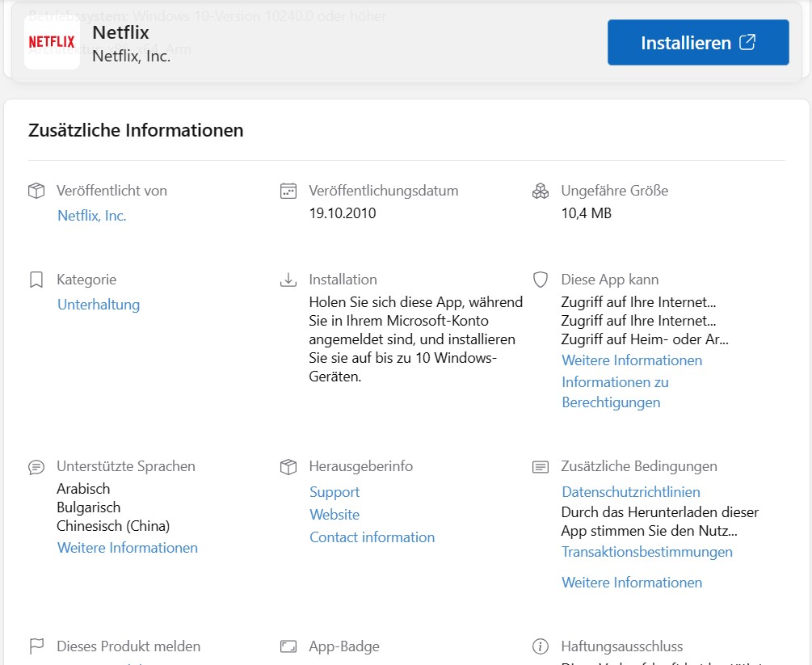812x665 pixels.
Task: Click the Zusätzliche Informationen heading
Action: pyautogui.click(x=136, y=130)
